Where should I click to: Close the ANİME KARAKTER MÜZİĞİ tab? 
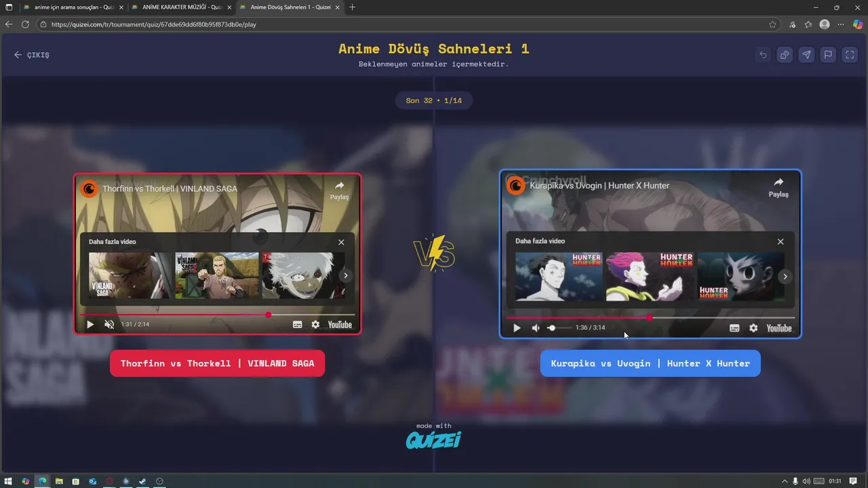tap(229, 7)
